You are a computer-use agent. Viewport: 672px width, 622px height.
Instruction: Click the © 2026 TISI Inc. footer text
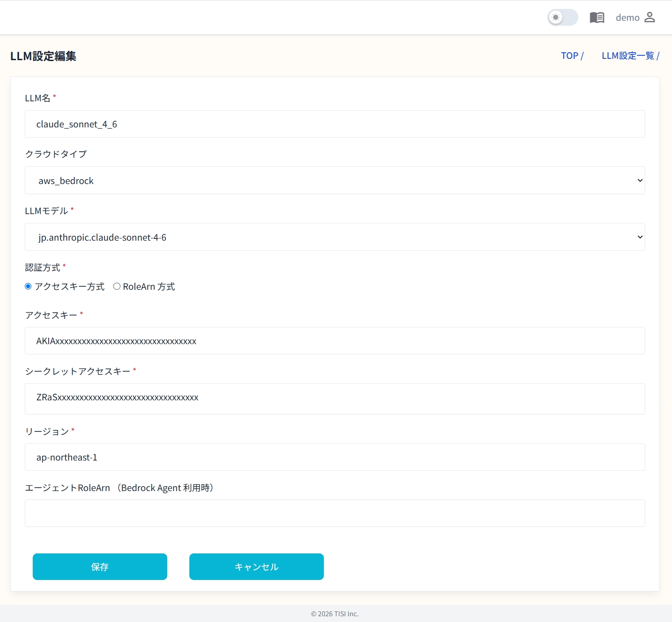click(335, 614)
